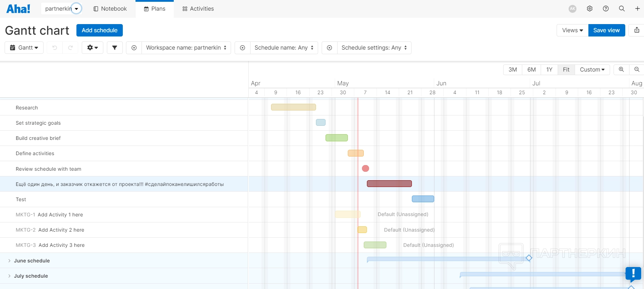Image resolution: width=644 pixels, height=289 pixels.
Task: Click the Add schedule button
Action: click(x=99, y=30)
